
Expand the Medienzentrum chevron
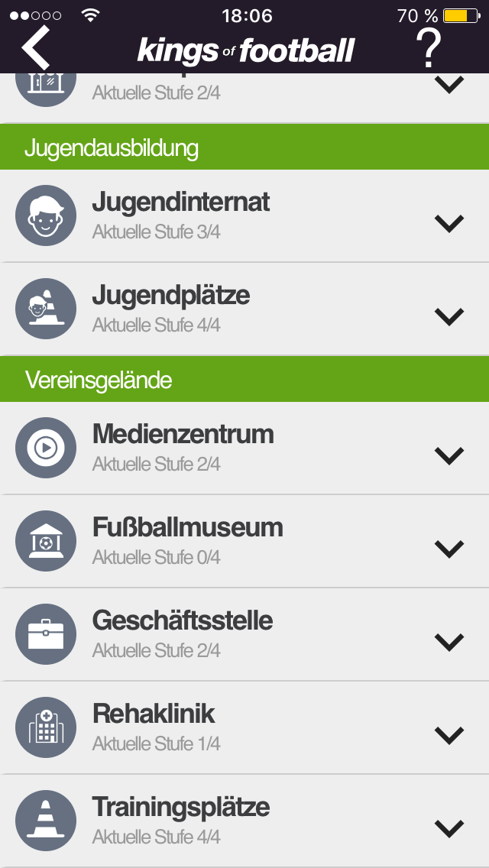coord(449,455)
